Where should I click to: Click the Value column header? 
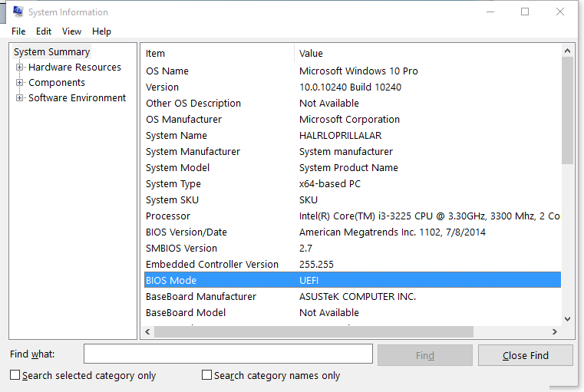(426, 54)
